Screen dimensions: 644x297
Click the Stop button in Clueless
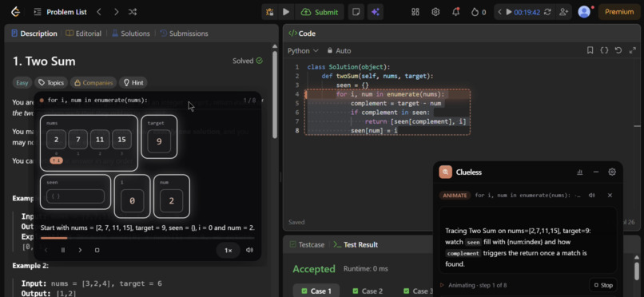click(603, 285)
